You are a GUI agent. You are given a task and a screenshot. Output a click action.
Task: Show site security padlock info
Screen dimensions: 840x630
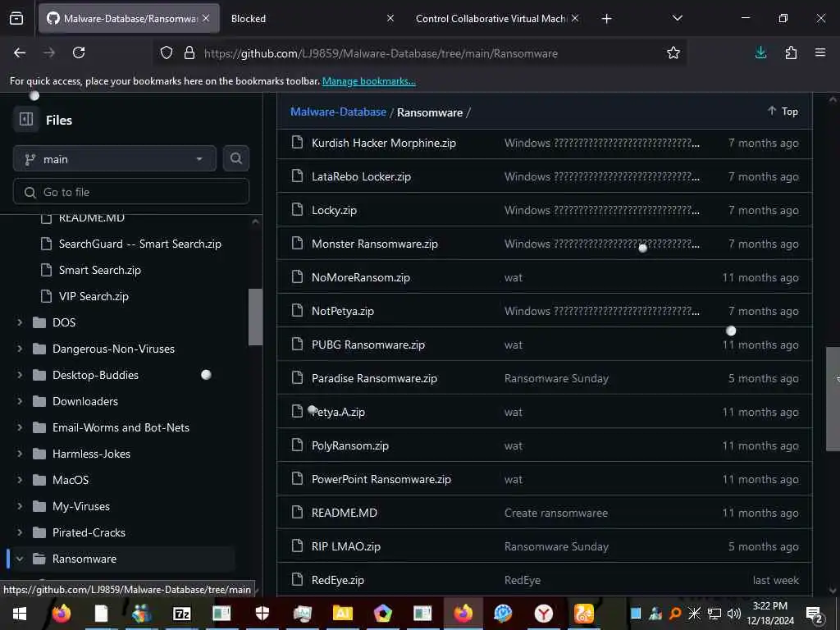click(189, 53)
